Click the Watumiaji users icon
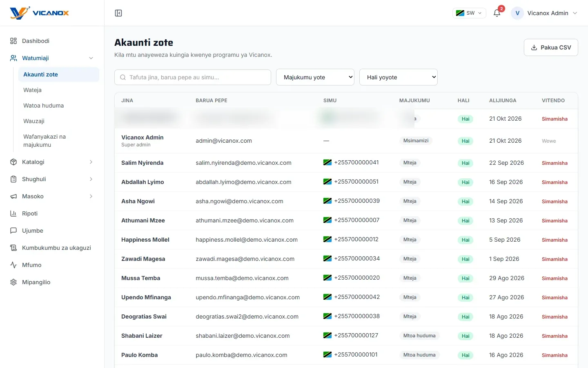Screen dimensions: 588x368 click(x=13, y=58)
